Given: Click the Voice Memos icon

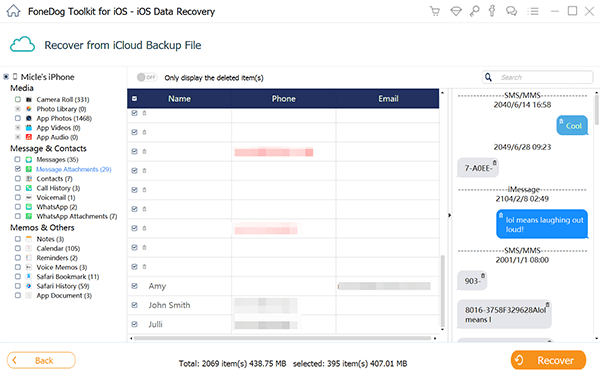Looking at the screenshot, I should coord(29,267).
